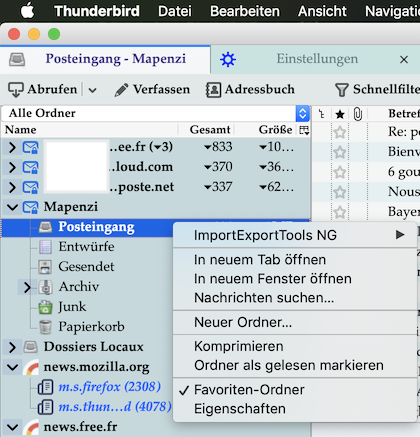
Task: Click the Junk recycle bin icon
Action: pyautogui.click(x=45, y=307)
